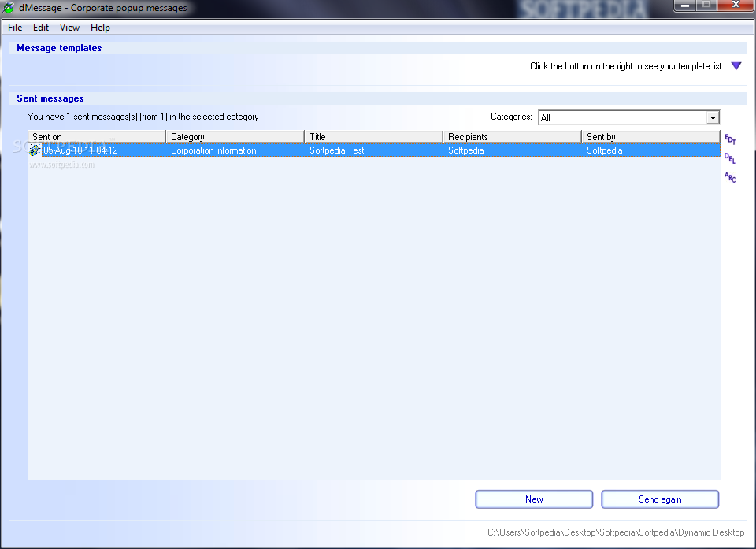This screenshot has height=549, width=756.
Task: Close the dMessage window
Action: pyautogui.click(x=736, y=6)
